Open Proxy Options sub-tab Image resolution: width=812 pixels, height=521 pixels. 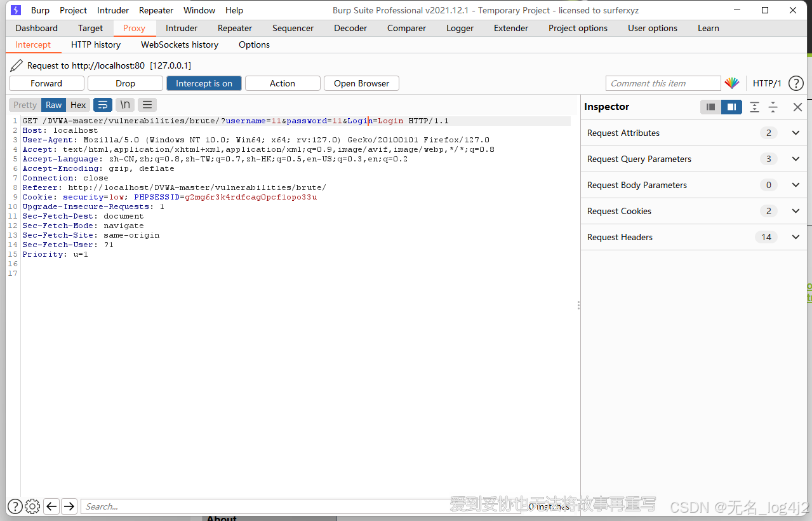click(x=254, y=44)
